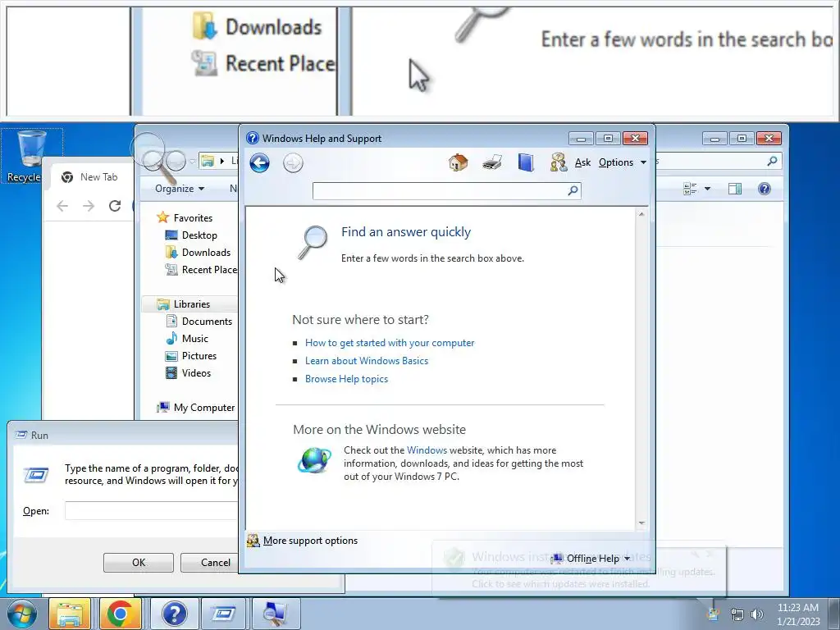Switch to Help and Support taskbar button
The image size is (840, 630).
[174, 614]
